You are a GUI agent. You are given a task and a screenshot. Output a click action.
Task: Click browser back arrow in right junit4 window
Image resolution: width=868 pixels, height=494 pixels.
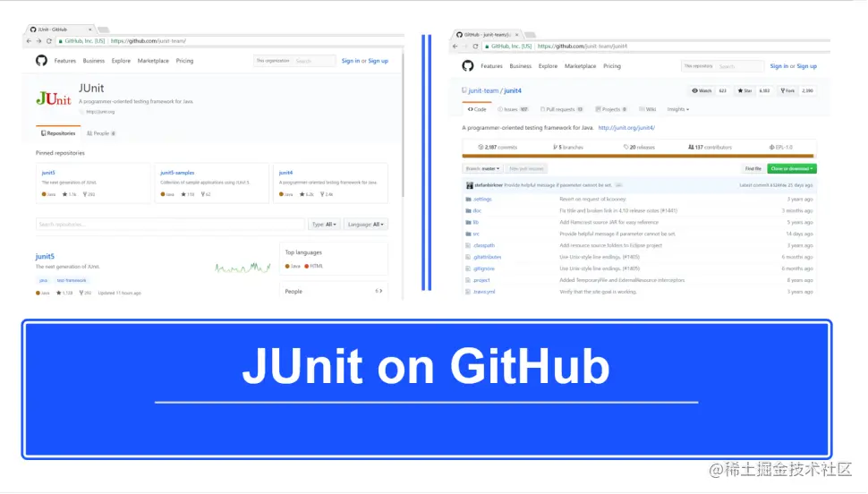455,46
